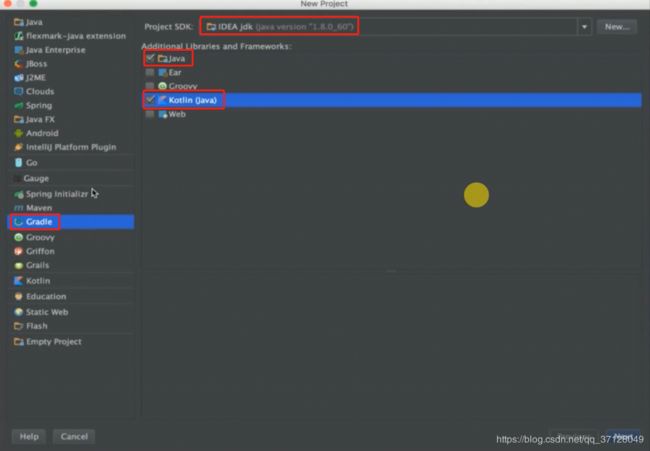This screenshot has width=650, height=451.
Task: Click the Kotlin (Java) framework label
Action: 192,100
